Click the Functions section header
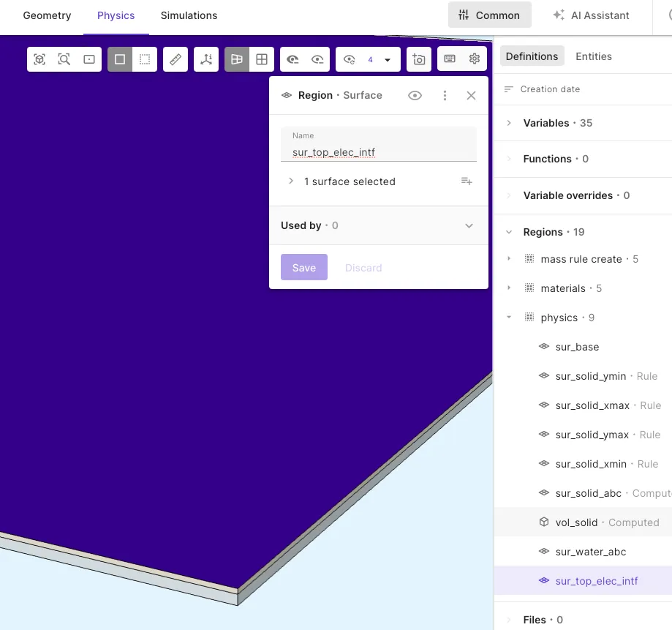 click(x=583, y=159)
